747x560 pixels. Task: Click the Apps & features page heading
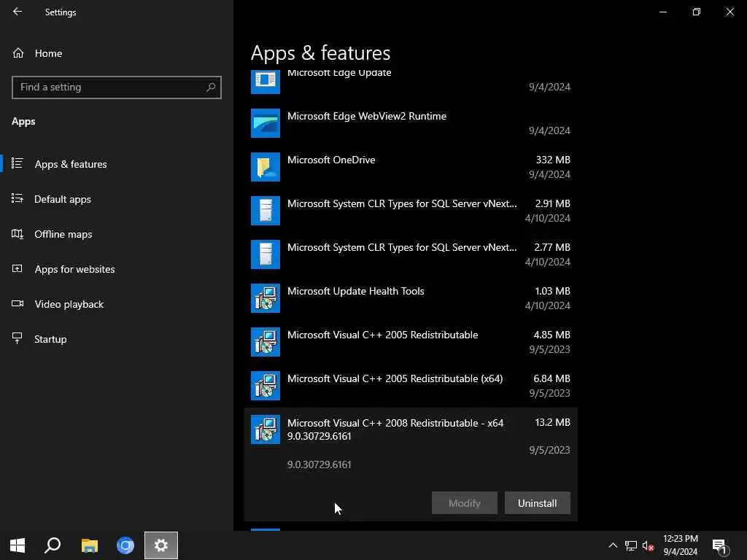(321, 52)
